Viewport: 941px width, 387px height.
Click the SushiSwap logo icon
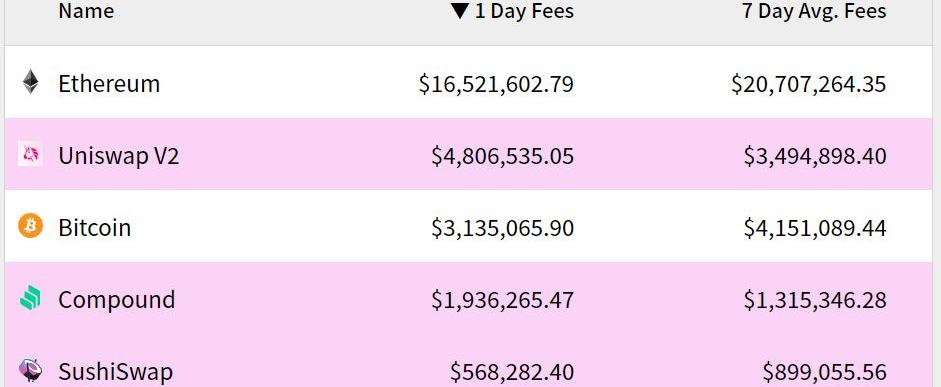click(x=30, y=370)
